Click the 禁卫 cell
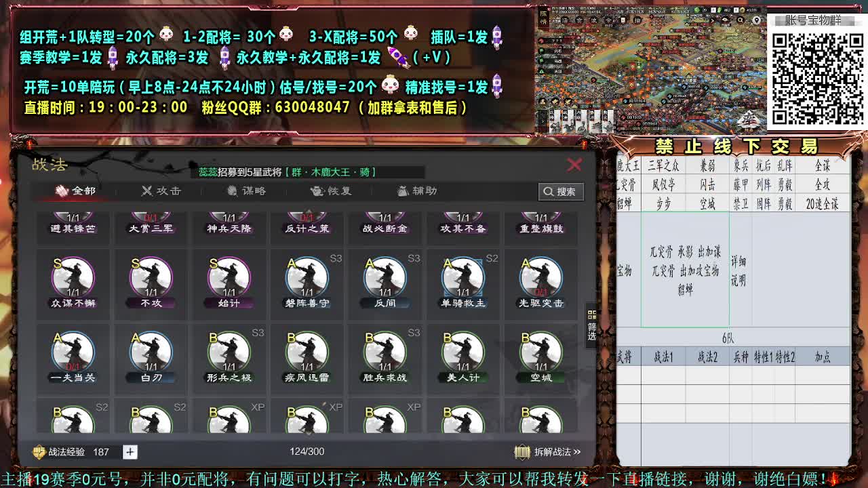Screen dimensions: 868x488 [x=741, y=203]
